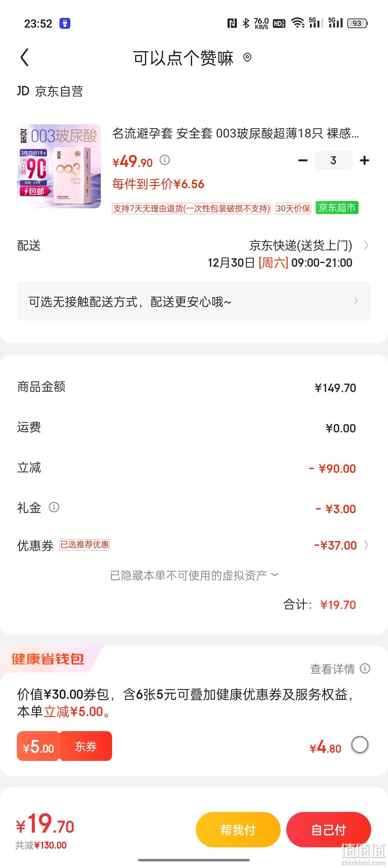Open price info icon next to ¥49.90

165,160
